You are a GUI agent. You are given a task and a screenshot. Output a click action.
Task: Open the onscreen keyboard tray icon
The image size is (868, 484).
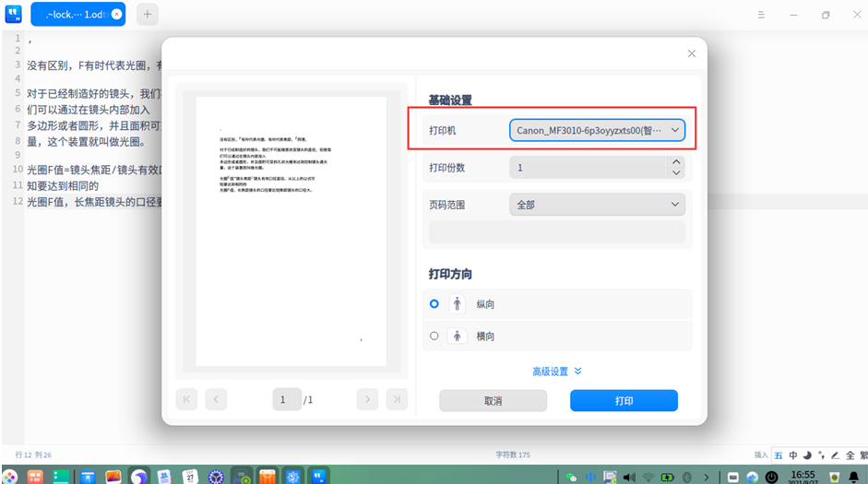click(733, 477)
